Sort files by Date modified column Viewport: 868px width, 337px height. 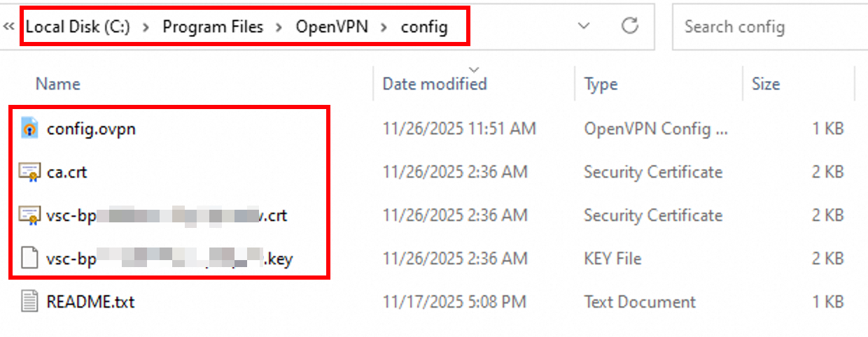tap(434, 84)
